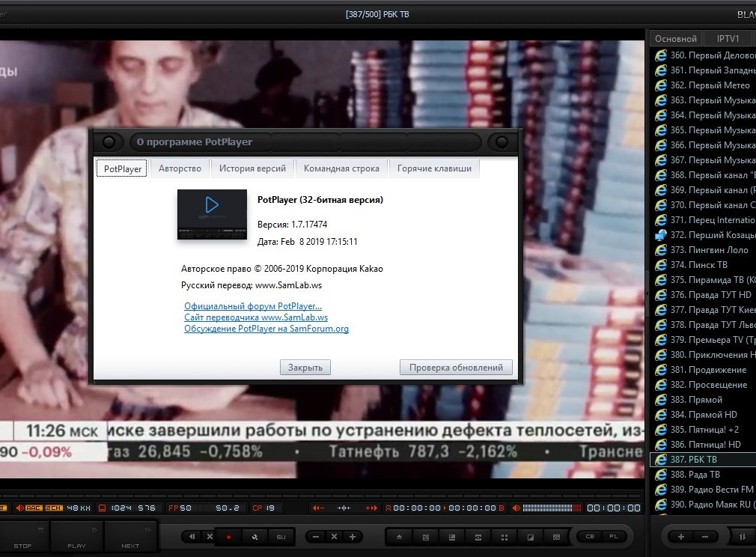The height and width of the screenshot is (557, 756).
Task: Switch to the IPTV1 playlist tab
Action: [728, 39]
